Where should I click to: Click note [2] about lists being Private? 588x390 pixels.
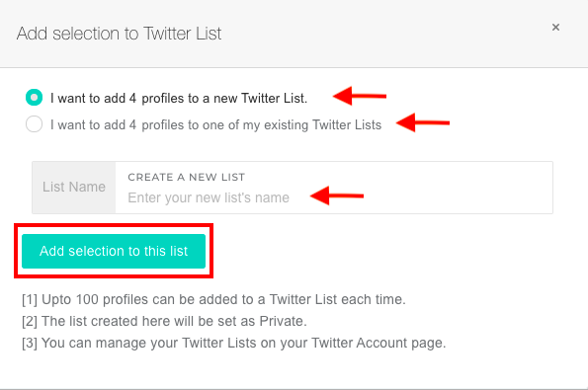[164, 321]
